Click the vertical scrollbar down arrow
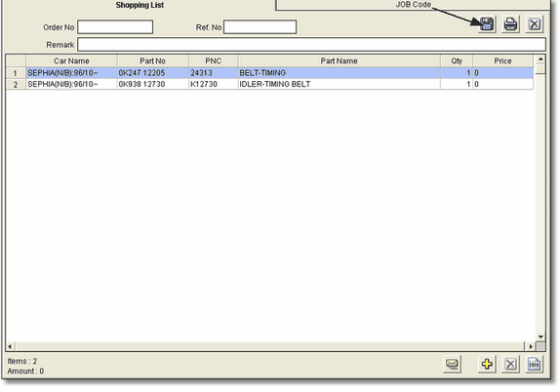Screen dimensions: 560x392 [540, 336]
